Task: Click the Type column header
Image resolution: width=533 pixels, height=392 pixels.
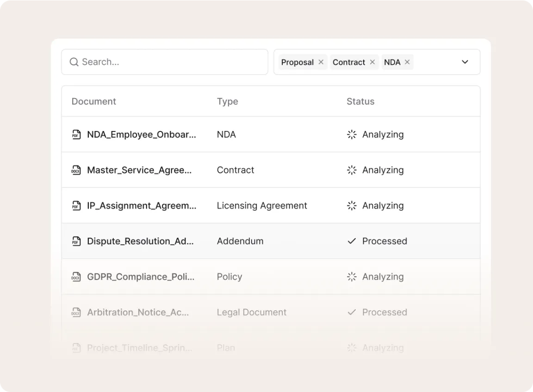Action: (x=227, y=101)
